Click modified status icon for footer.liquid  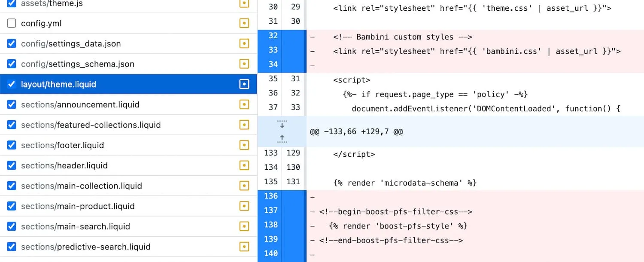coord(244,145)
